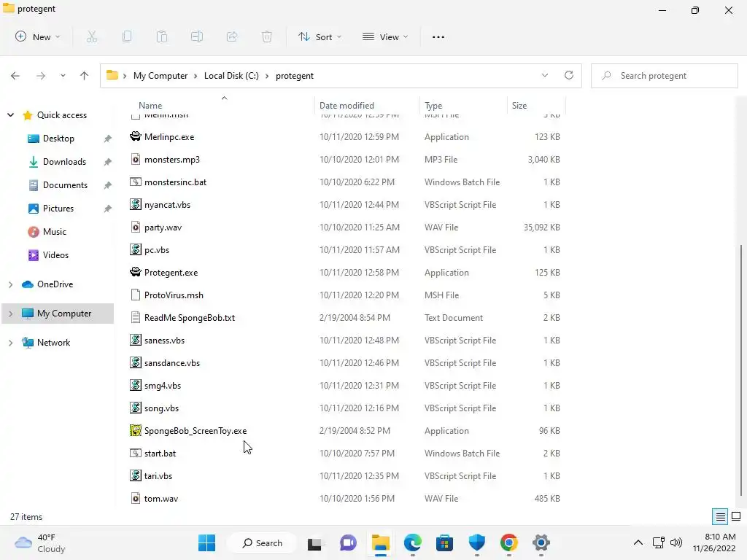Open recent locations dropdown arrow
Image resolution: width=747 pixels, height=560 pixels.
click(x=63, y=76)
